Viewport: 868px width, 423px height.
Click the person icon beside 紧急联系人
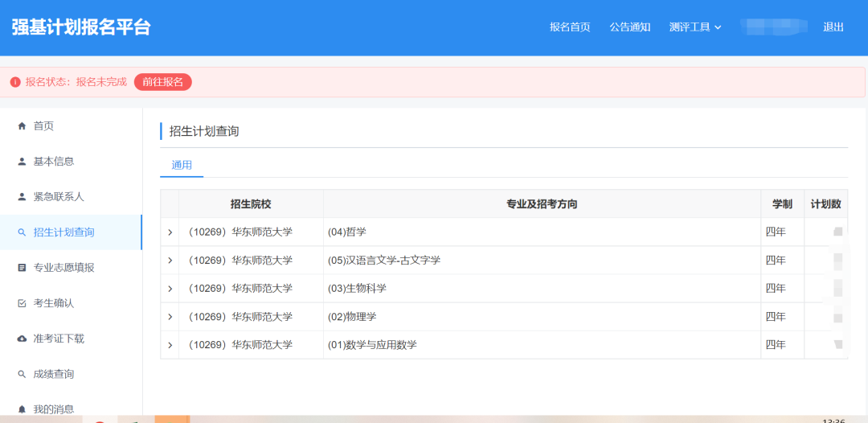(x=22, y=197)
